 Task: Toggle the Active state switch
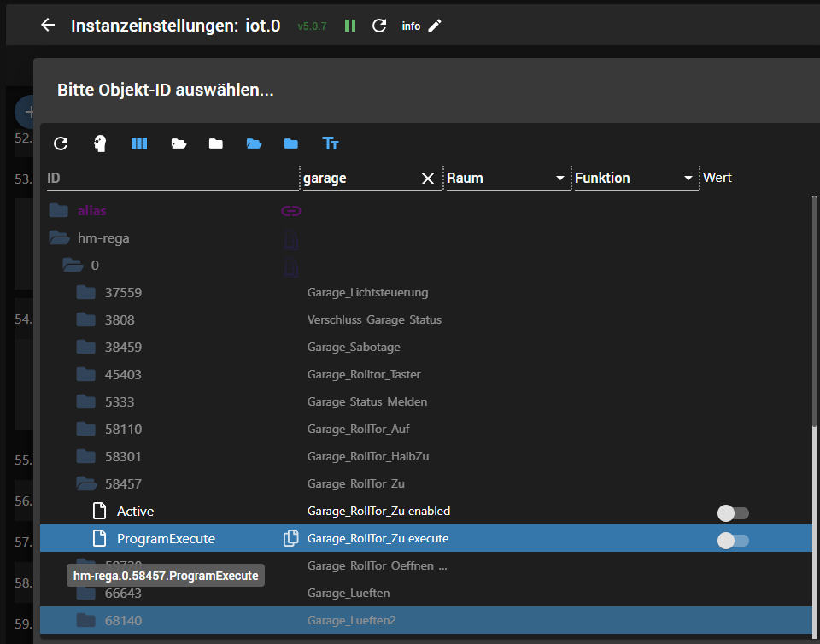[733, 512]
